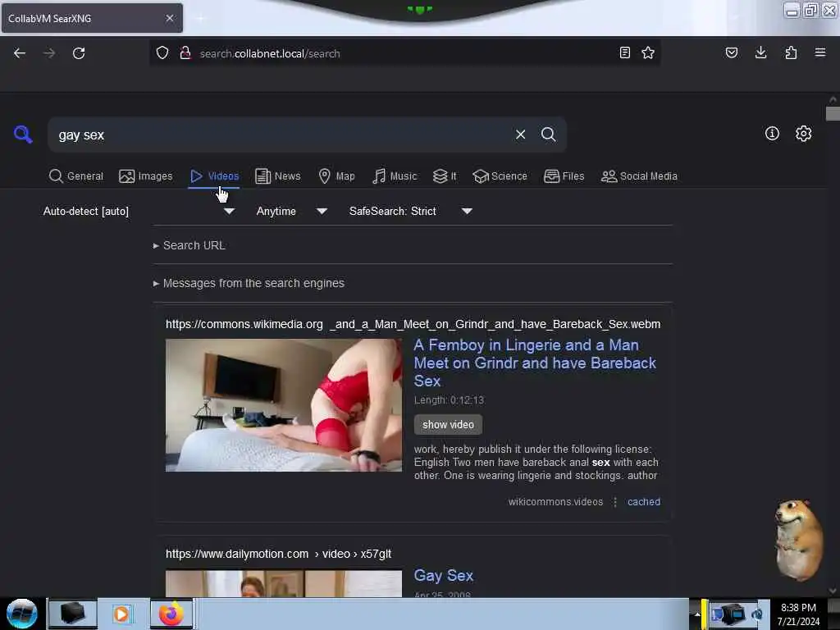Switch to the Map category tab
The image size is (840, 630).
(336, 176)
